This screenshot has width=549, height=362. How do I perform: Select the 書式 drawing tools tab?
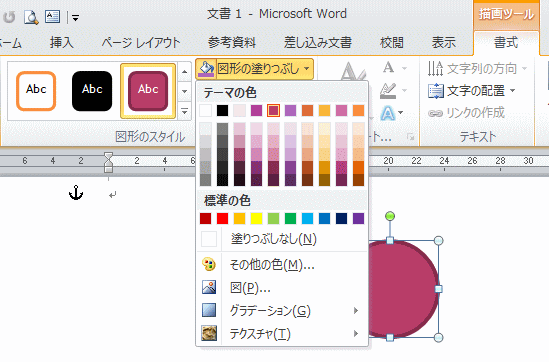click(x=506, y=43)
